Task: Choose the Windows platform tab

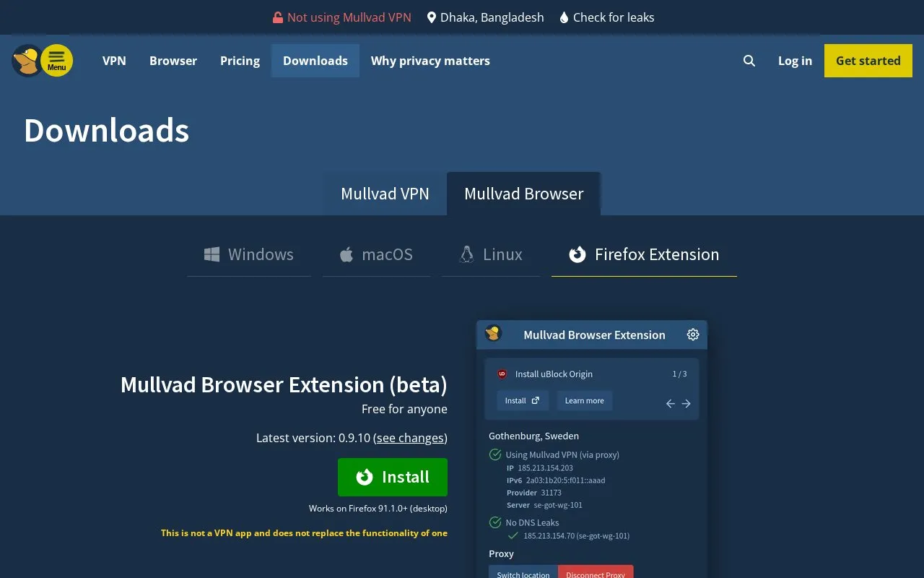Action: tap(249, 254)
